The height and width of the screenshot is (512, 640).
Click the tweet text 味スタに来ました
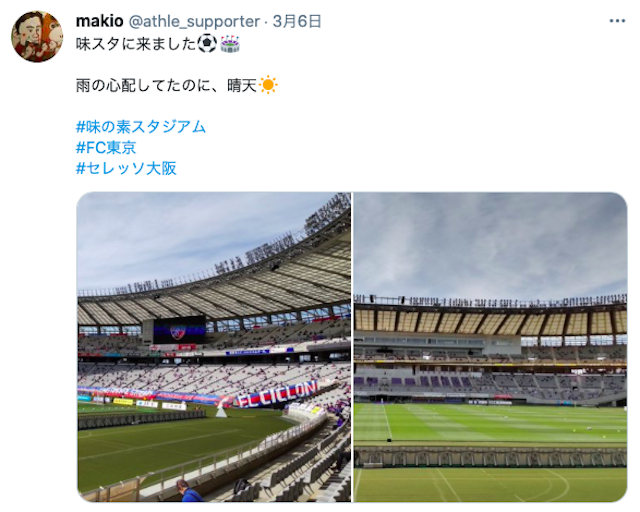[136, 44]
